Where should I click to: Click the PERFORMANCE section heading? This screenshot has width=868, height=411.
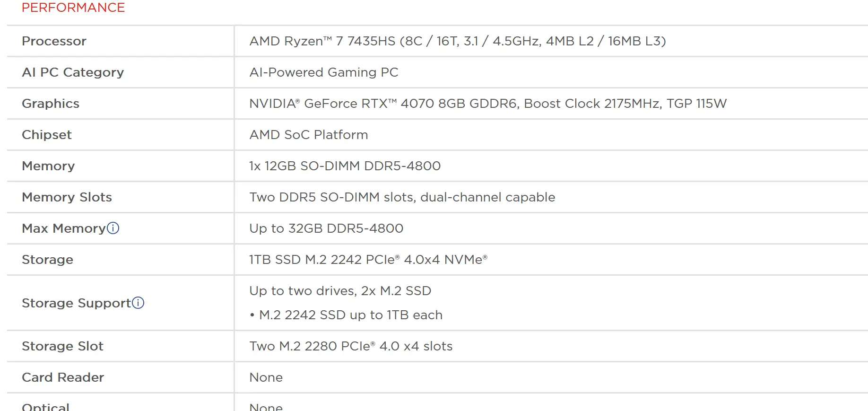click(73, 8)
